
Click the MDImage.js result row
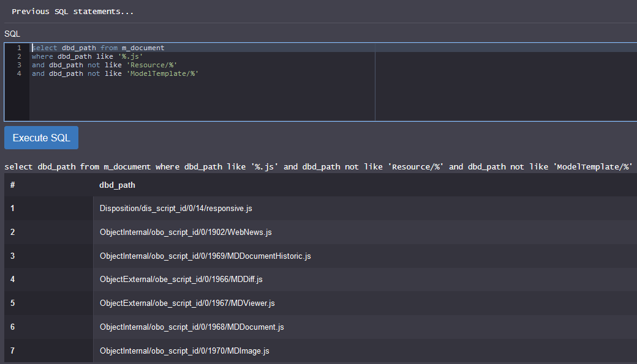(184, 351)
